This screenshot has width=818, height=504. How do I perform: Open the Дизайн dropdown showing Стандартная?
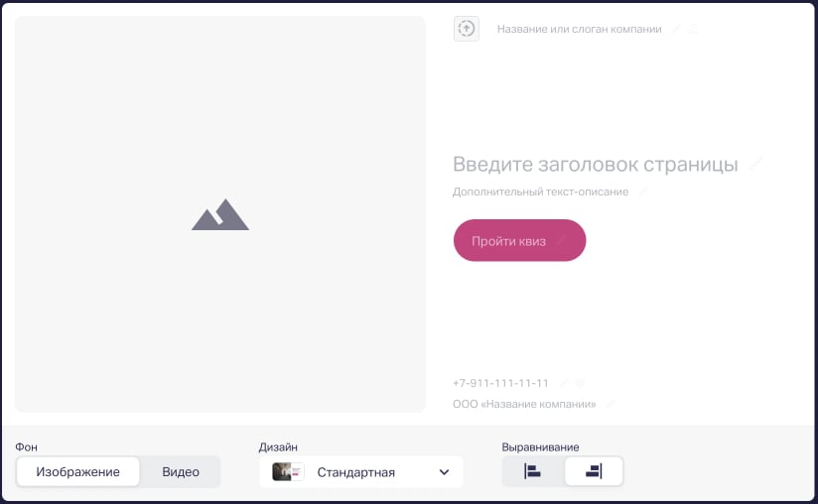361,472
